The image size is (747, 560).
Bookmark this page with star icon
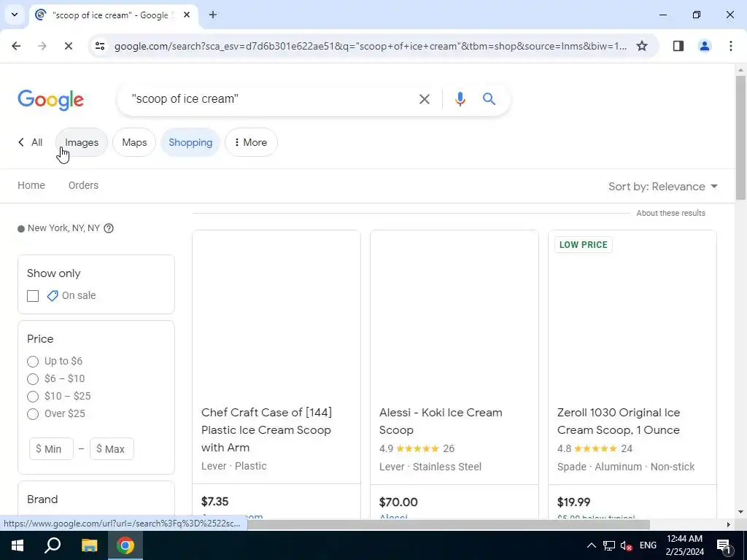642,46
